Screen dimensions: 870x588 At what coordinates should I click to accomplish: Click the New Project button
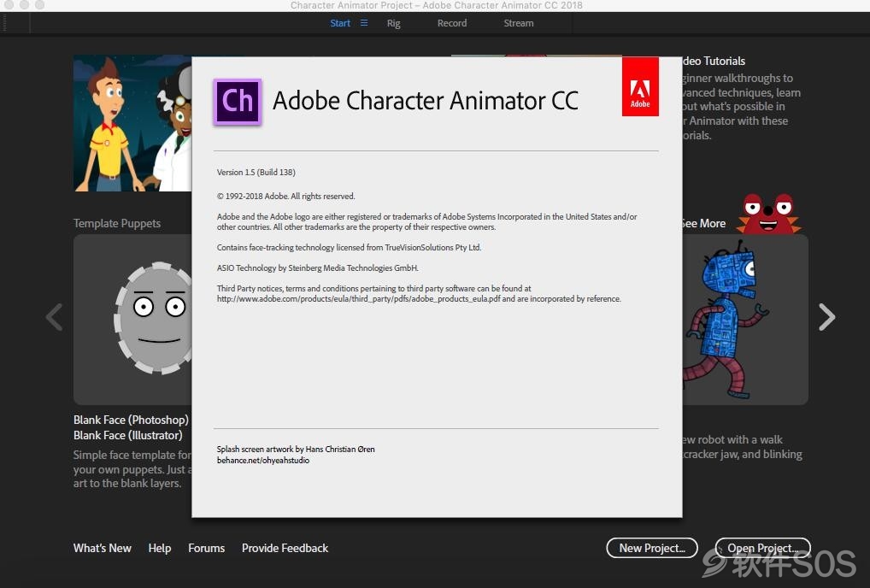652,548
